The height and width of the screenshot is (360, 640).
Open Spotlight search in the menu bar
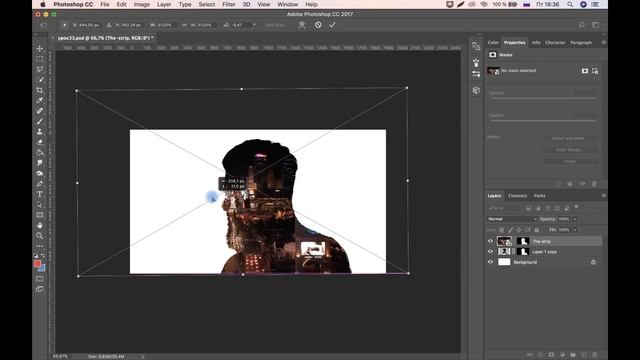(x=570, y=4)
